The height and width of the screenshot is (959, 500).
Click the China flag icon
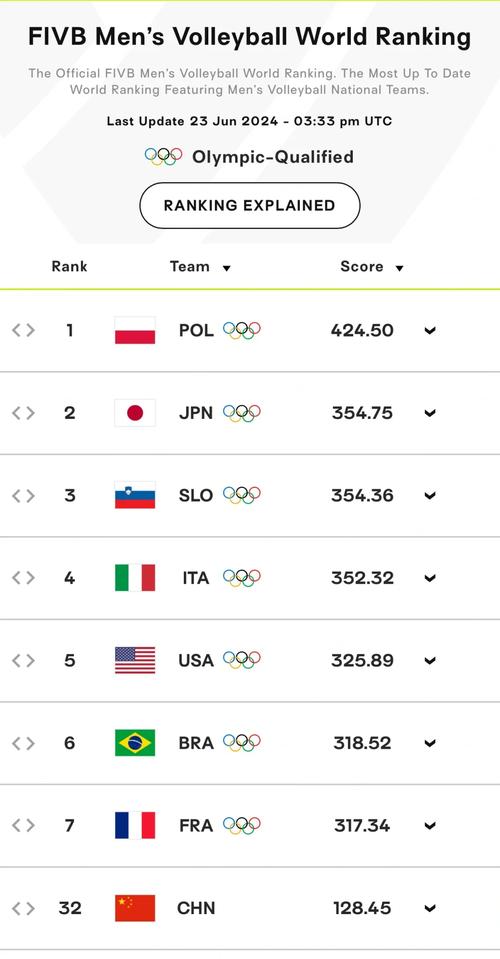135,908
